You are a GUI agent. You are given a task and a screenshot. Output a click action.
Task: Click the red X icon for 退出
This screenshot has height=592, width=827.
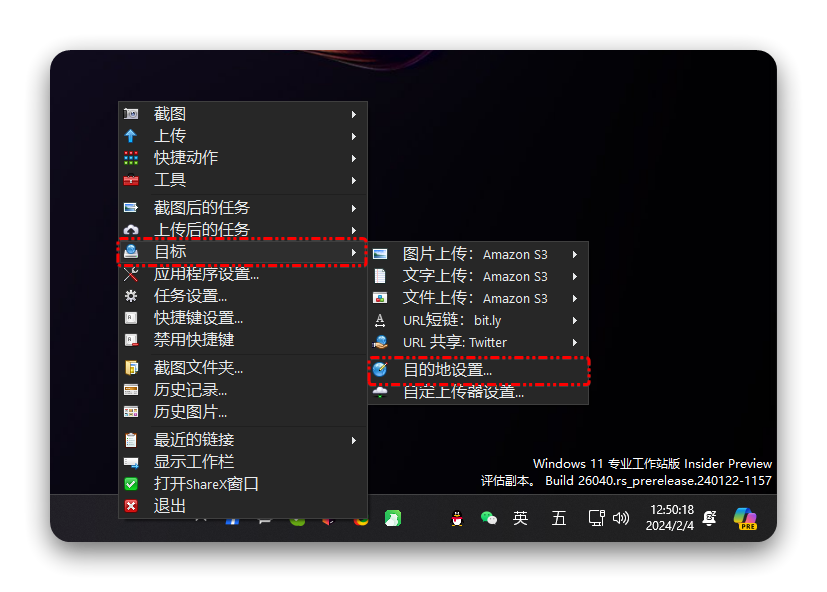pyautogui.click(x=131, y=506)
